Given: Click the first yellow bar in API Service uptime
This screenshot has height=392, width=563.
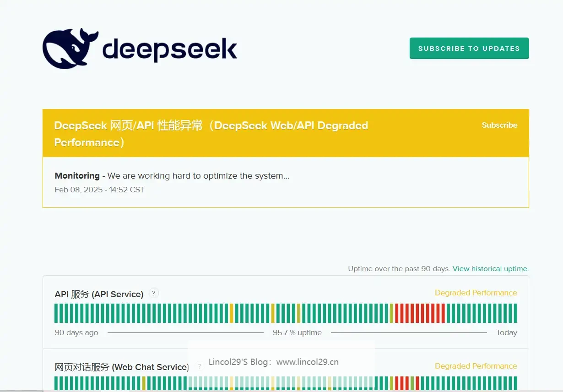Looking at the screenshot, I should point(231,313).
